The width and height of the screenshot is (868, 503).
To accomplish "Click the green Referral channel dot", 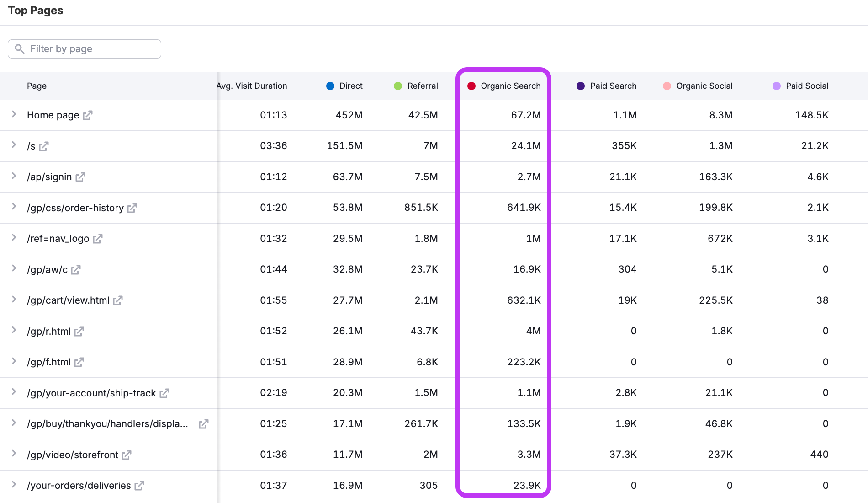I will 398,86.
